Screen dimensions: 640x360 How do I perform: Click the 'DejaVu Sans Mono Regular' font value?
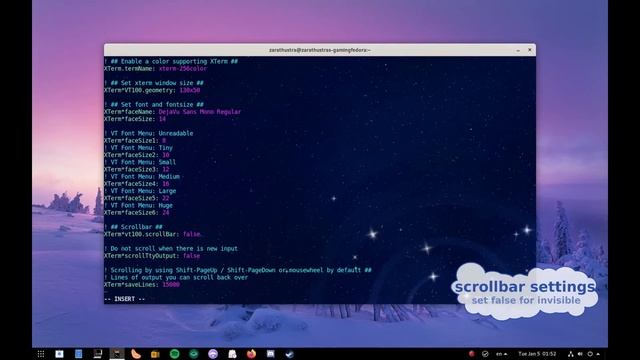coord(200,111)
